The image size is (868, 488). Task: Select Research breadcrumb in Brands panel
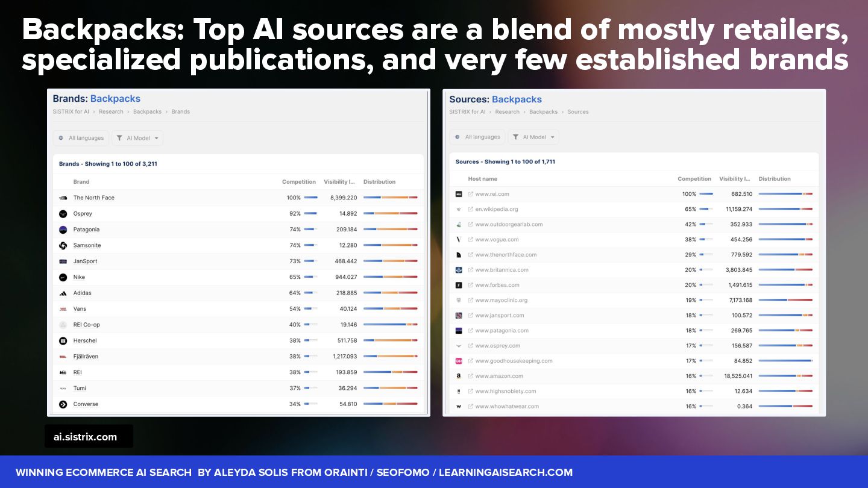point(111,111)
